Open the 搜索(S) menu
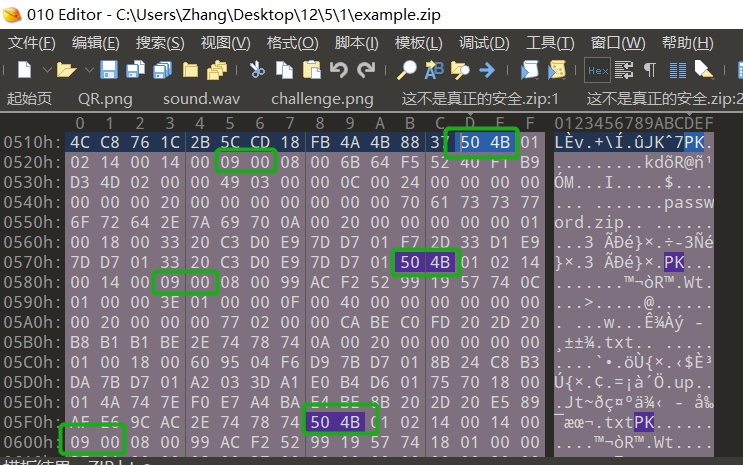Screen dimensions: 743x465 [x=160, y=43]
